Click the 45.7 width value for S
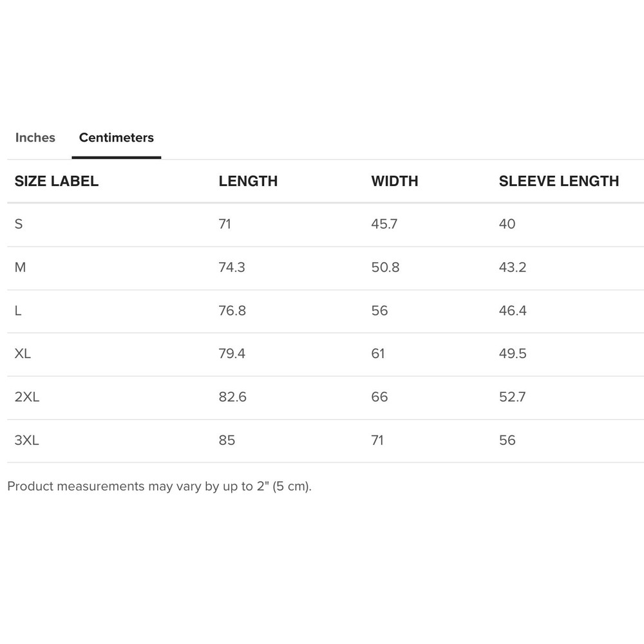 384,224
